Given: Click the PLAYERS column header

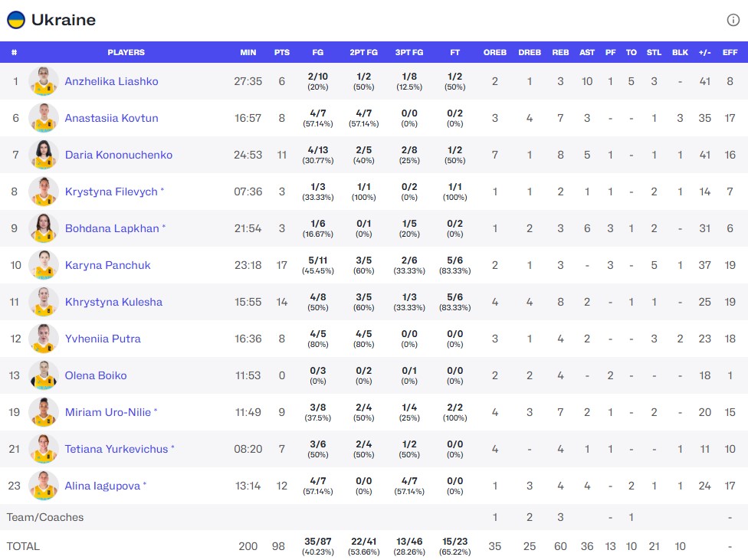Looking at the screenshot, I should coord(126,53).
